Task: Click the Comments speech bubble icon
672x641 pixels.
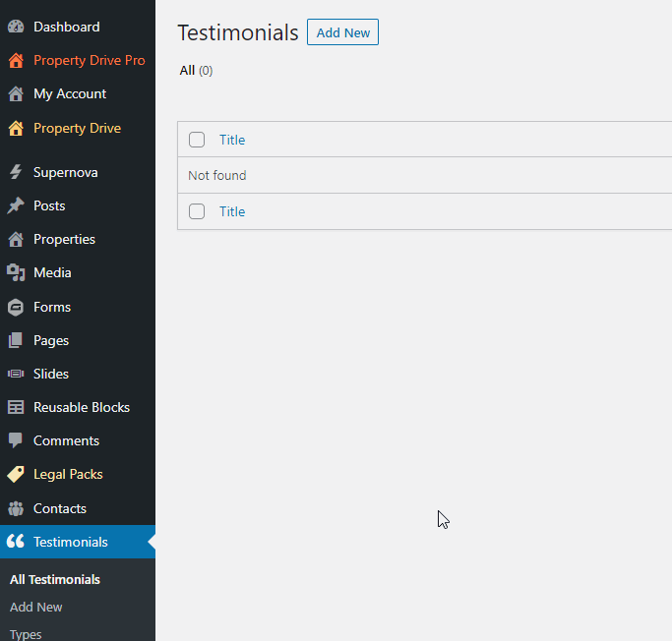Action: coord(16,441)
